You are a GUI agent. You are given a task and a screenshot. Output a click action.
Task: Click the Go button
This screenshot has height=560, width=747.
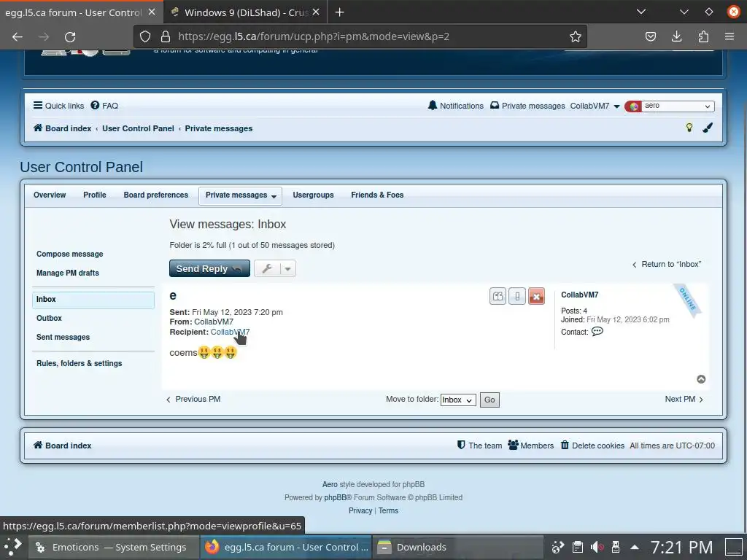click(489, 400)
